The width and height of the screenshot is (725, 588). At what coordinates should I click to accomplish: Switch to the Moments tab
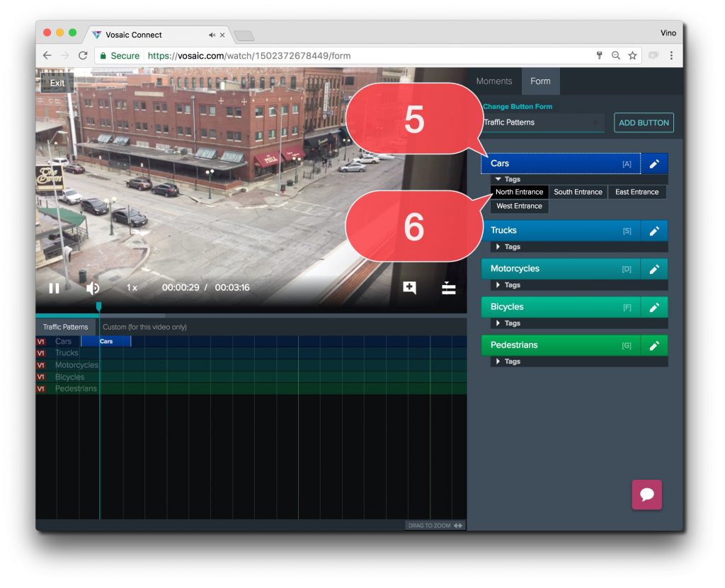point(493,81)
